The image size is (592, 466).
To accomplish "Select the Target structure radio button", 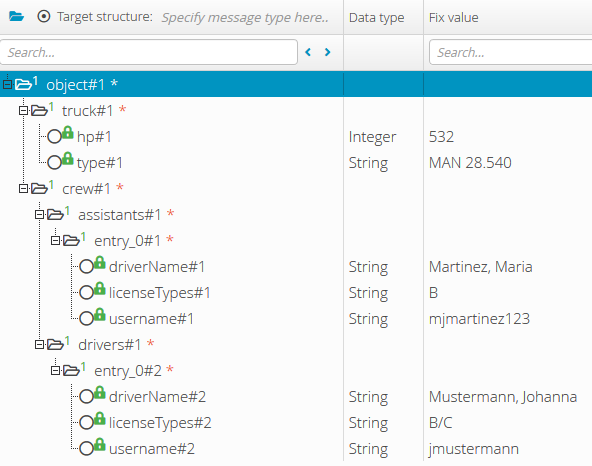I will click(44, 17).
